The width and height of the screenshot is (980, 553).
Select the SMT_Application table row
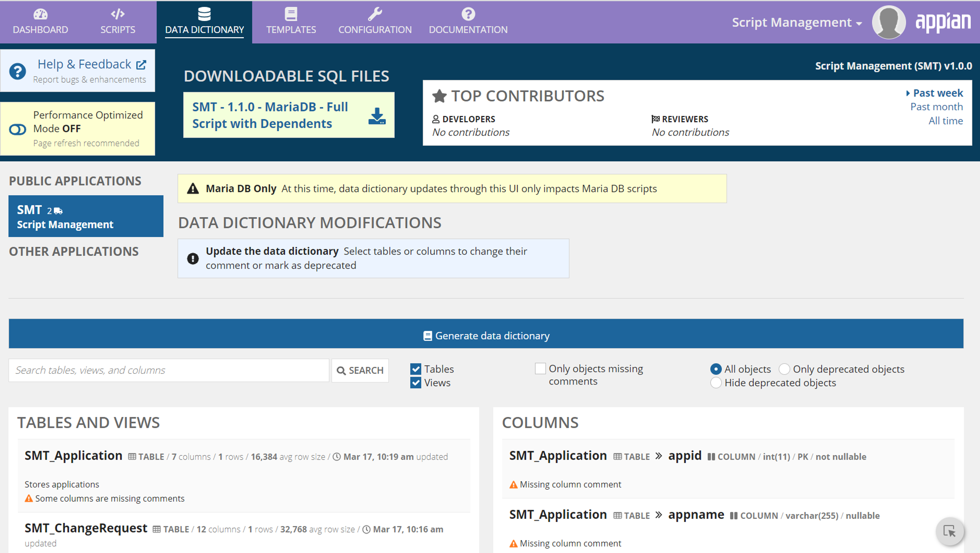(x=244, y=476)
